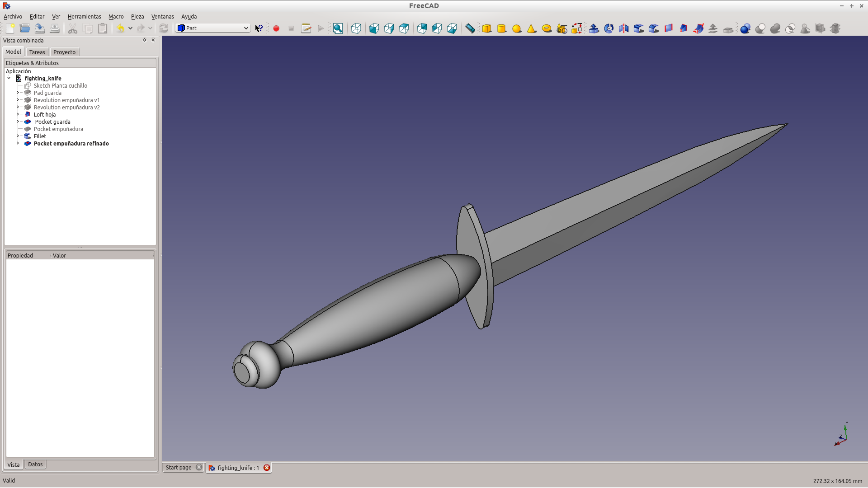Create a ruled surface
868x488 pixels.
[669, 28]
